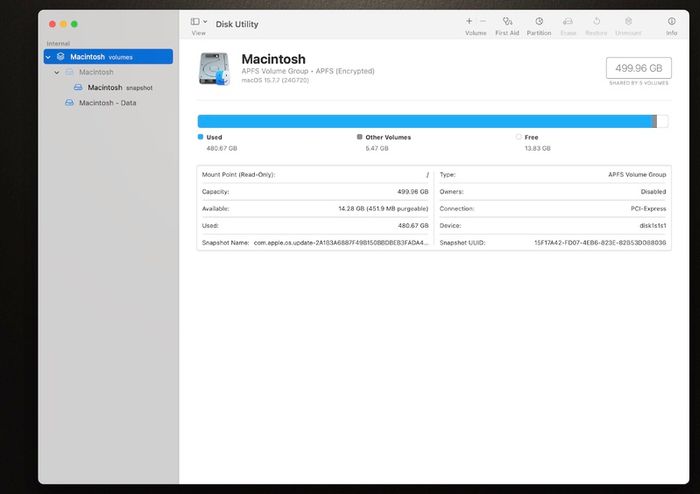Click the 499.96 GB capacity box
700x494 pixels.
(638, 68)
